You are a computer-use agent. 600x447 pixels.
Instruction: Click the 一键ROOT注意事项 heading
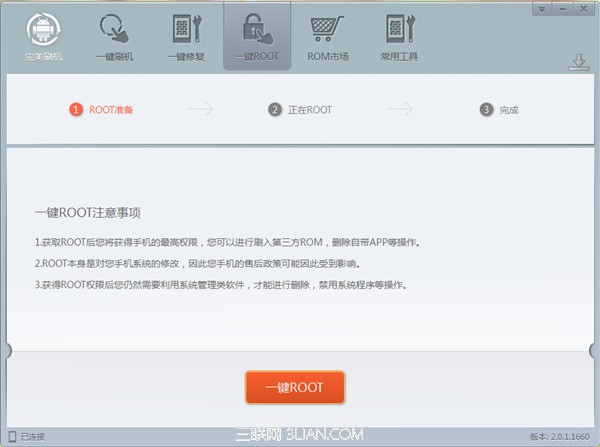click(88, 212)
